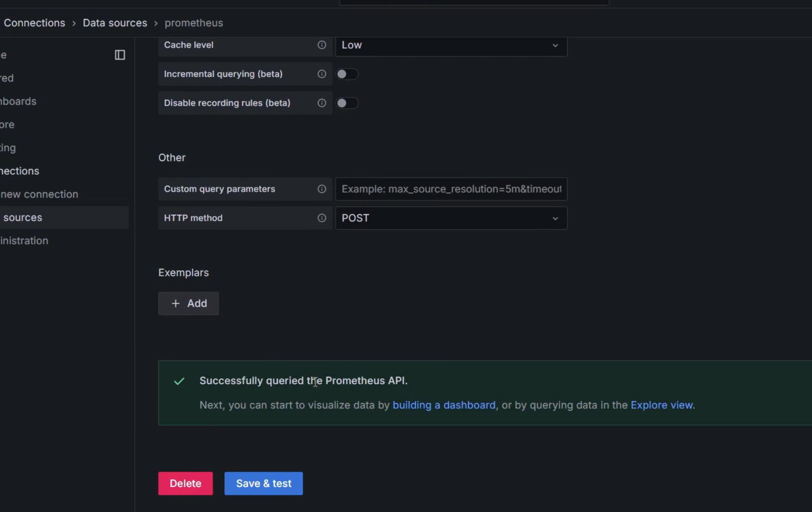Click the HTTP method info icon
The width and height of the screenshot is (812, 512).
pos(322,218)
